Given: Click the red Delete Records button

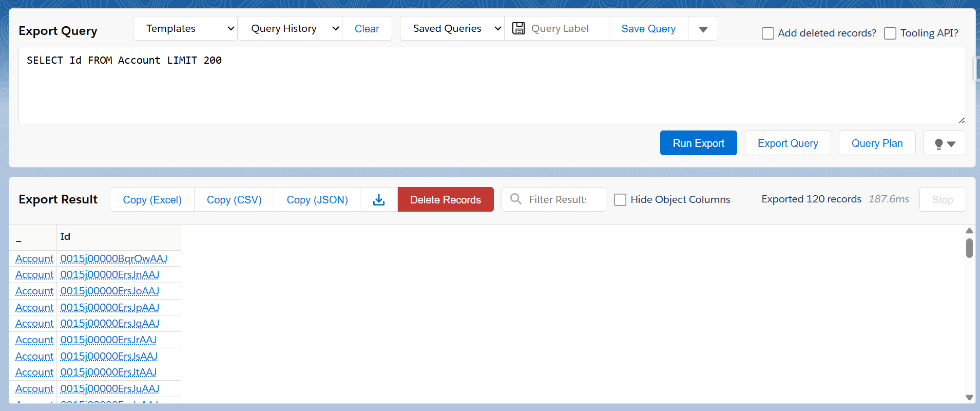Looking at the screenshot, I should (446, 200).
